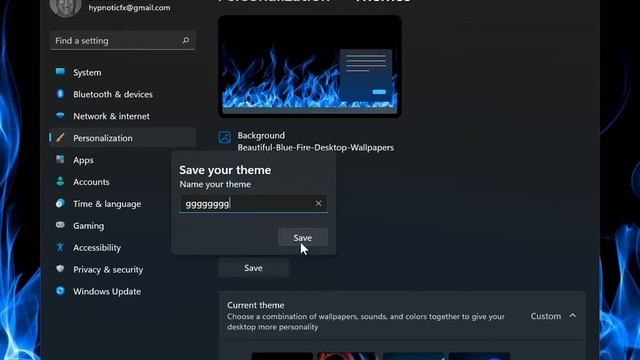The image size is (640, 360).
Task: Click the blue fire theme preview image
Action: pos(309,67)
